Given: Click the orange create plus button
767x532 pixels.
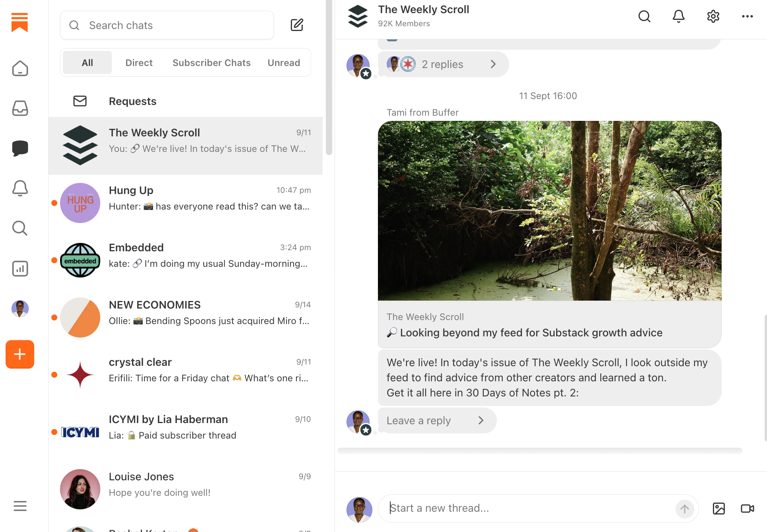Looking at the screenshot, I should [x=20, y=354].
